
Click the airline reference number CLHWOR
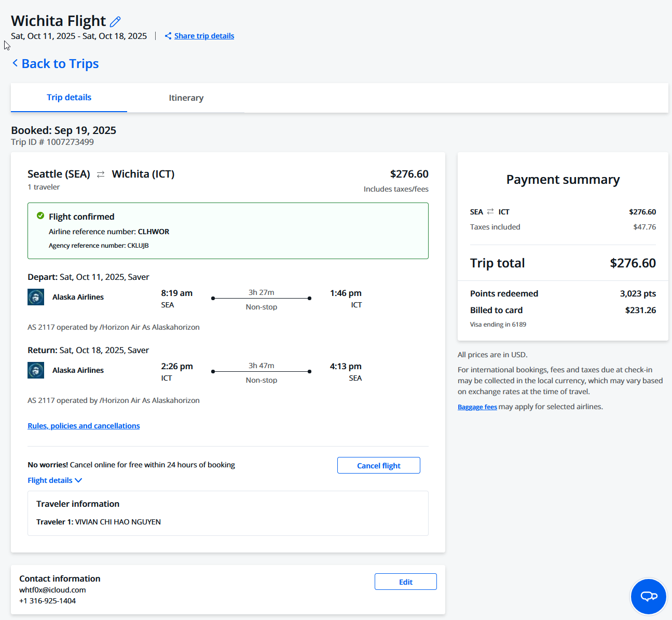(x=153, y=232)
